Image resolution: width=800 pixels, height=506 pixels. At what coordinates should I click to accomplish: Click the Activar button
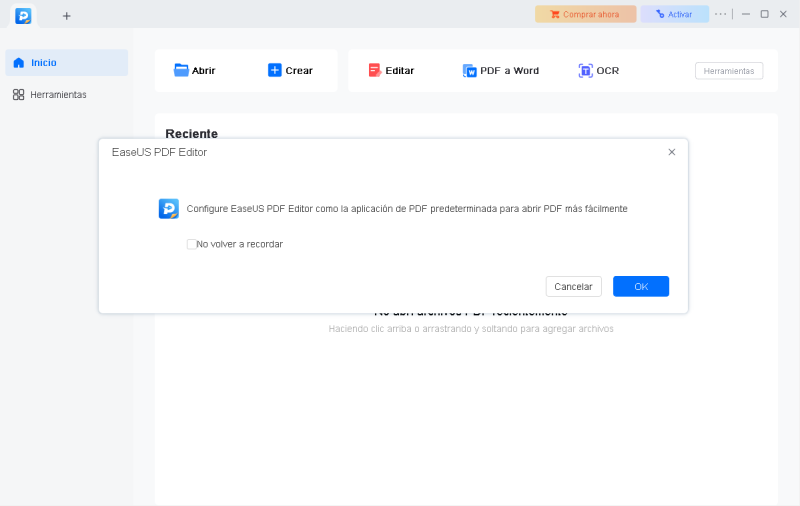pyautogui.click(x=674, y=14)
